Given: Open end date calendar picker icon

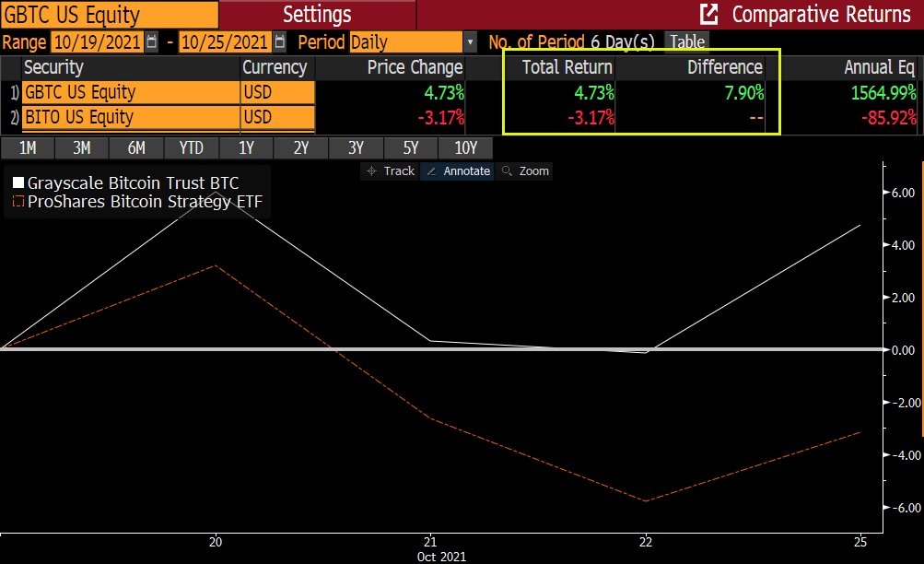Looking at the screenshot, I should (x=280, y=41).
